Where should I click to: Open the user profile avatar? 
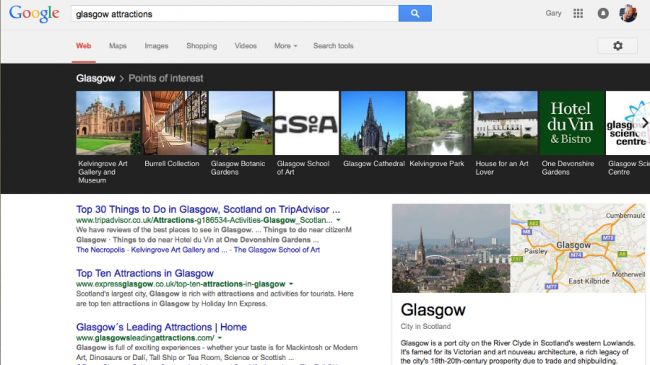tap(628, 14)
